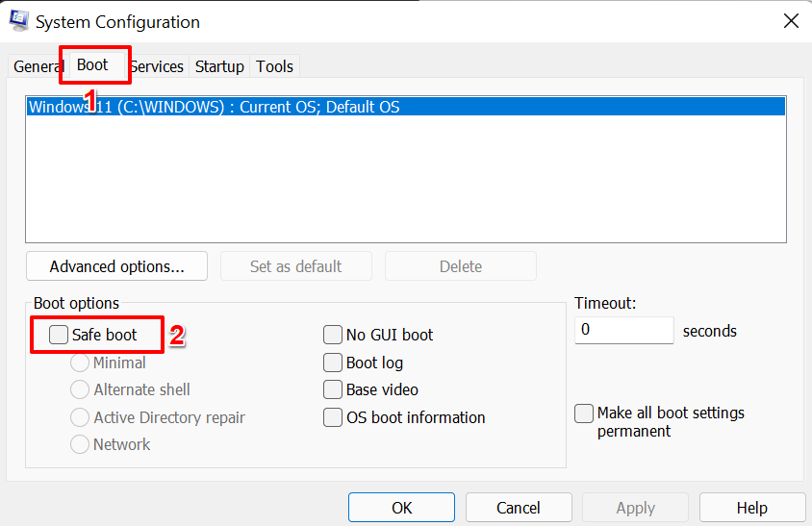Viewport: 812px width, 526px height.
Task: Close the System Configuration window
Action: click(x=791, y=20)
